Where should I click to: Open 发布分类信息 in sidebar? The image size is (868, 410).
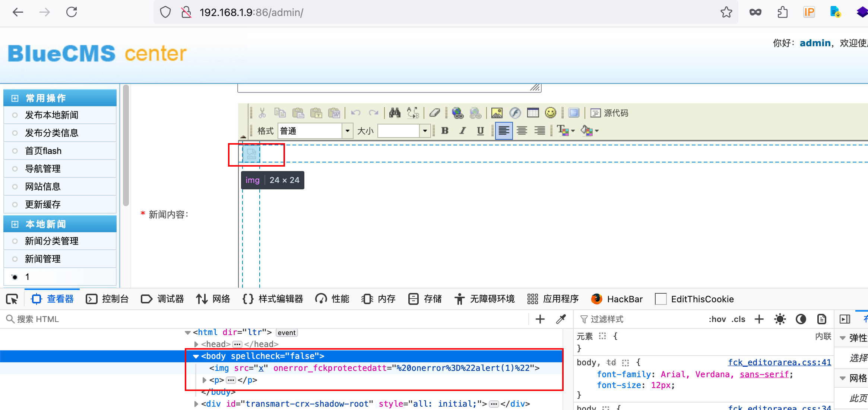52,133
